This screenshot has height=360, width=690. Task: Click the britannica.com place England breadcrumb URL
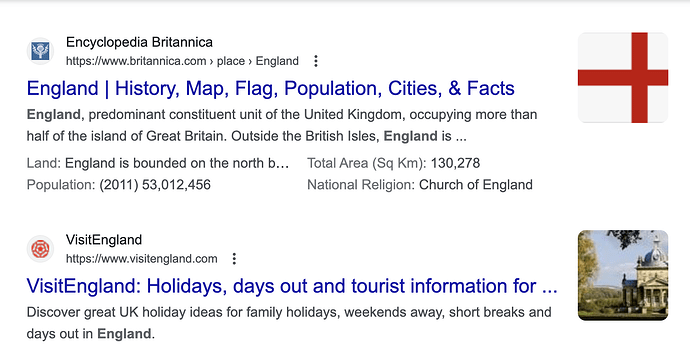tap(182, 61)
